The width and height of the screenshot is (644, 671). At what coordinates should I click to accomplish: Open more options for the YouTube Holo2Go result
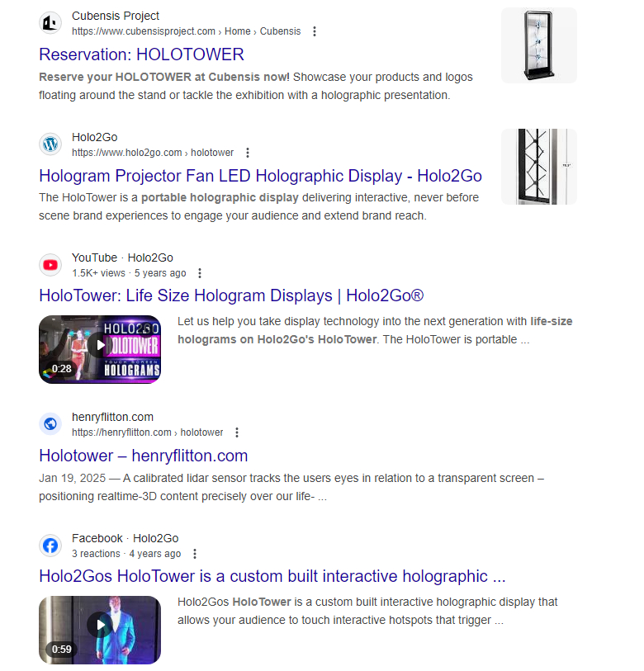pyautogui.click(x=200, y=273)
